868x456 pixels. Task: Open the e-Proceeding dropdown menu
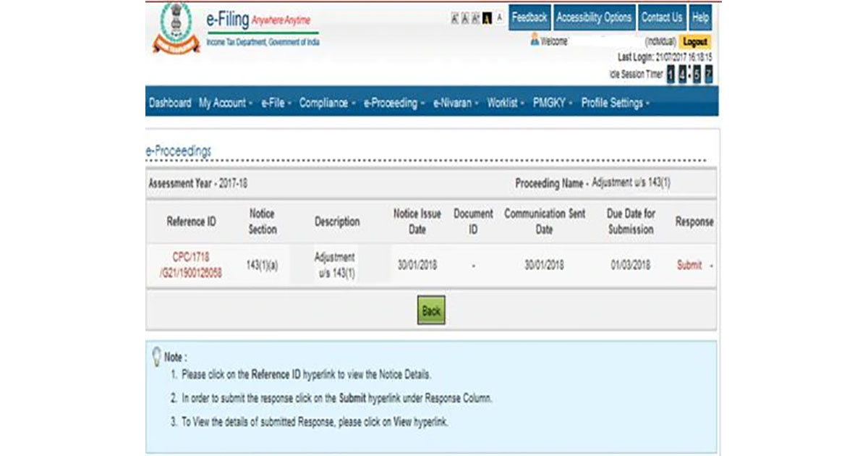pyautogui.click(x=393, y=103)
